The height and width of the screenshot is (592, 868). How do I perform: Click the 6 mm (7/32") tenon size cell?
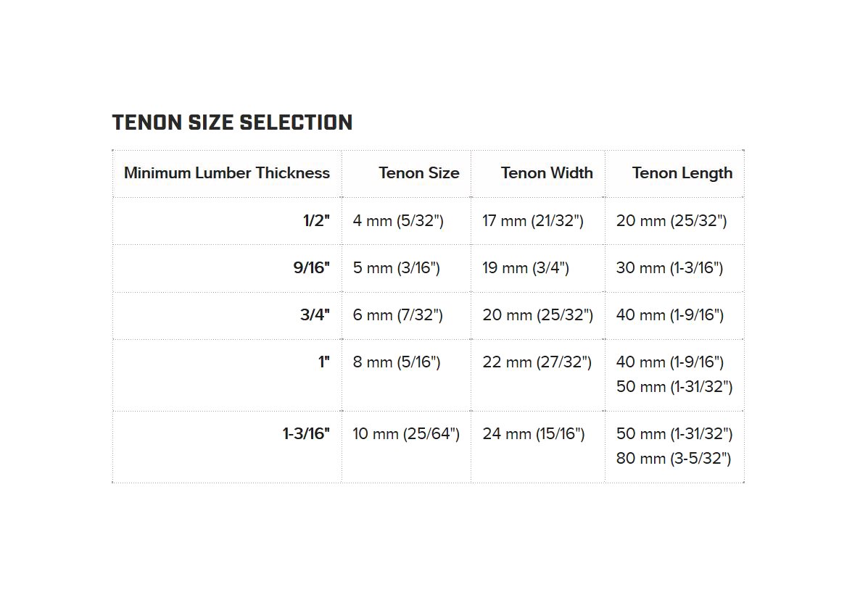point(398,315)
